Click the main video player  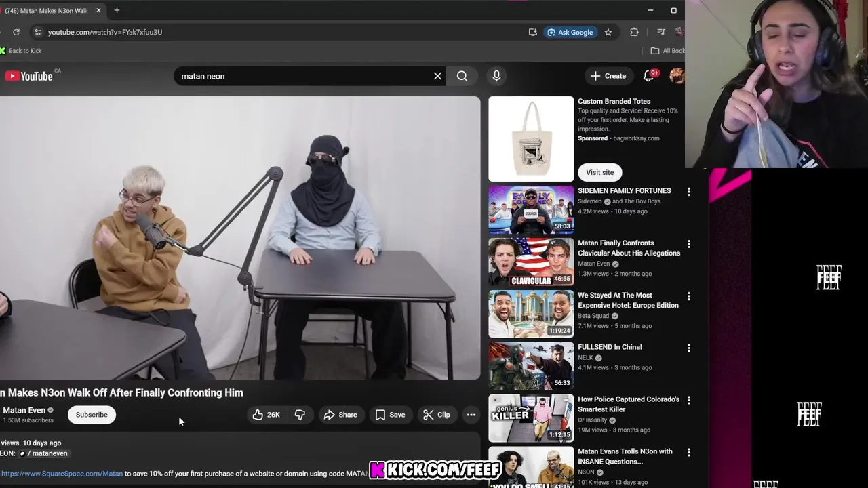pyautogui.click(x=240, y=238)
